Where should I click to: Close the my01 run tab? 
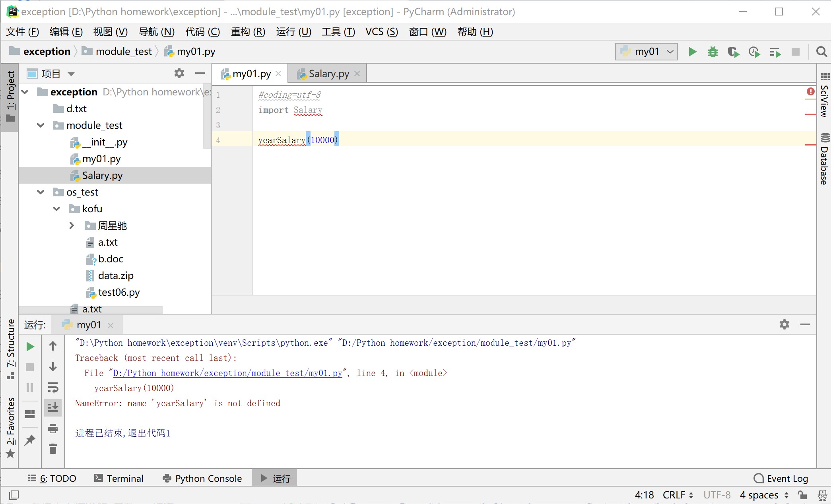click(x=111, y=325)
